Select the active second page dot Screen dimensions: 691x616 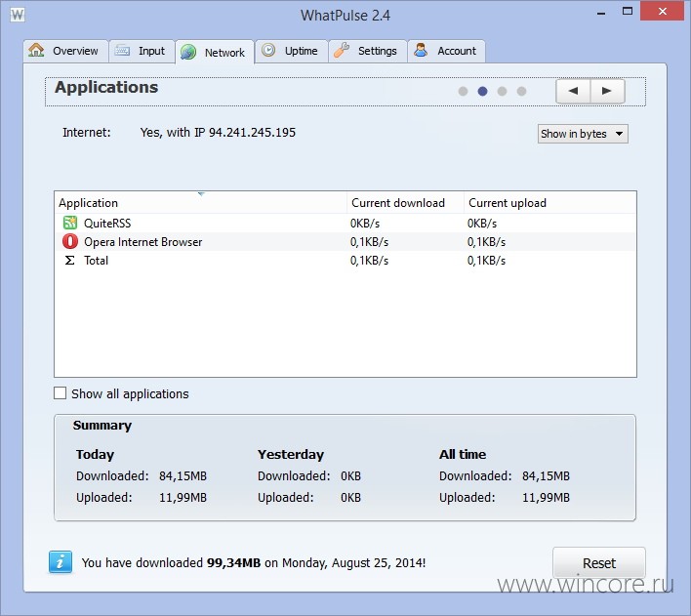482,91
